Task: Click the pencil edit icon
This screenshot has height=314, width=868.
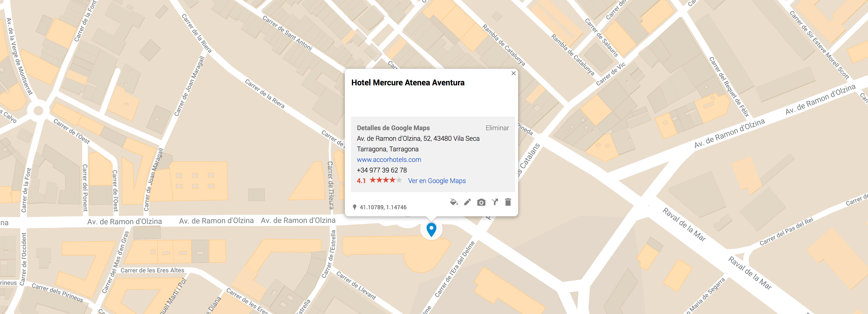Action: (467, 202)
